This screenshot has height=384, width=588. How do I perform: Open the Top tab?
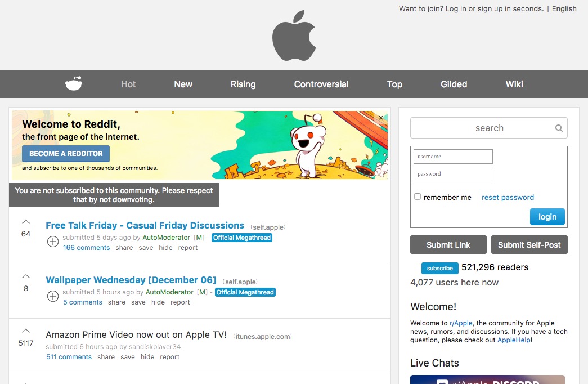pos(394,84)
